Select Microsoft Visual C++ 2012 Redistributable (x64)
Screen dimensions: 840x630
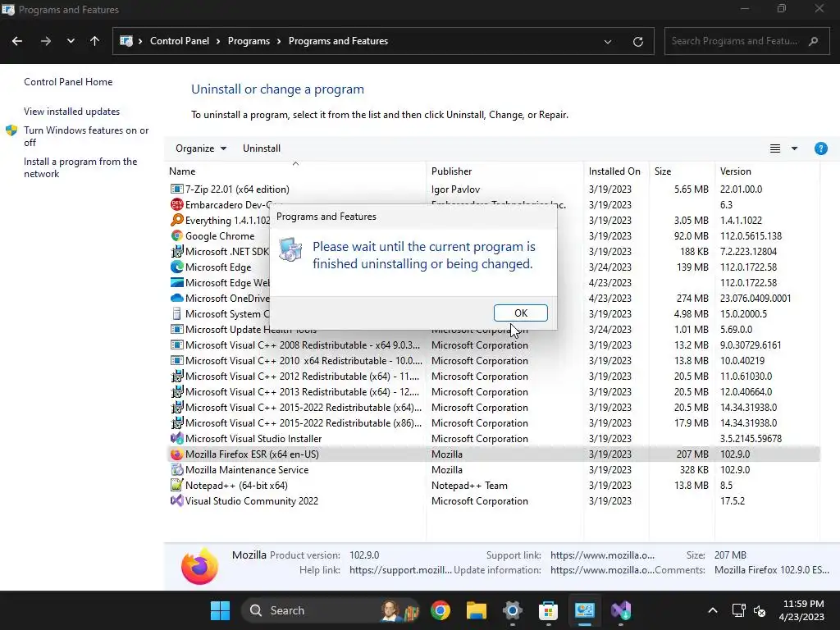coord(493,376)
